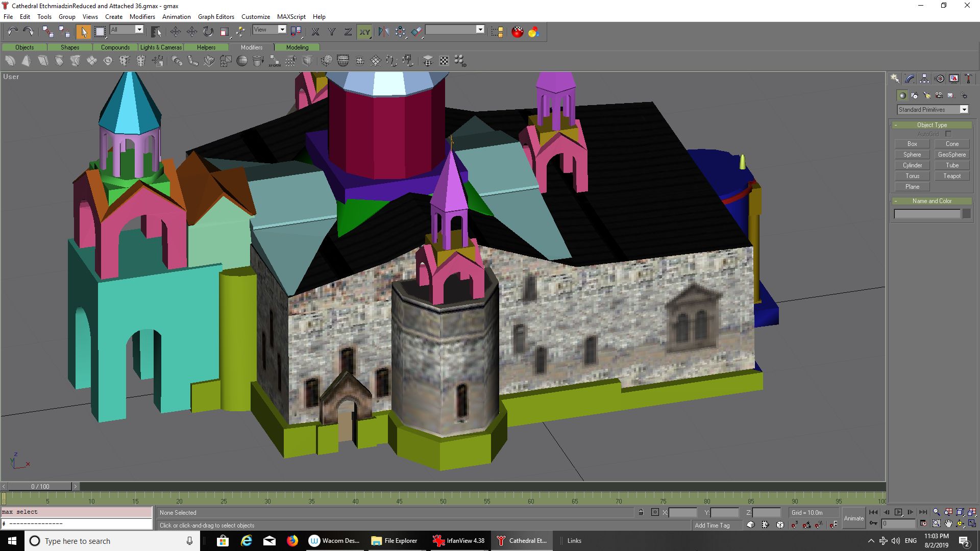The width and height of the screenshot is (980, 551).
Task: Click the Mirror Selected Objects icon
Action: coord(383,32)
